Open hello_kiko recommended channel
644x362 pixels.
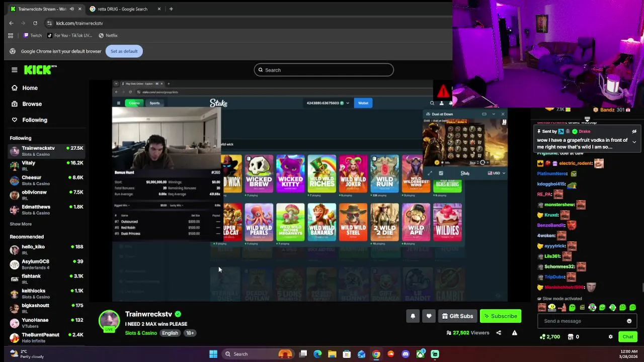click(46, 249)
